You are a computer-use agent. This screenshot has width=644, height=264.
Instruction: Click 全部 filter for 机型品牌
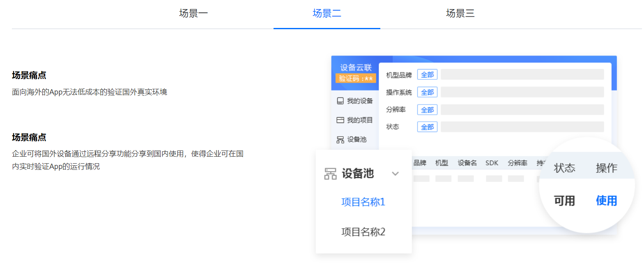(428, 74)
